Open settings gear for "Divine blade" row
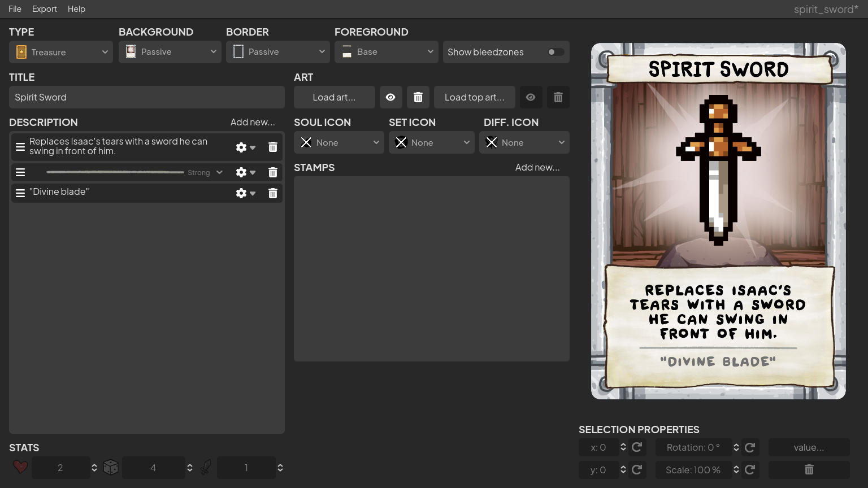Screen dimensions: 868x488 point(245,193)
